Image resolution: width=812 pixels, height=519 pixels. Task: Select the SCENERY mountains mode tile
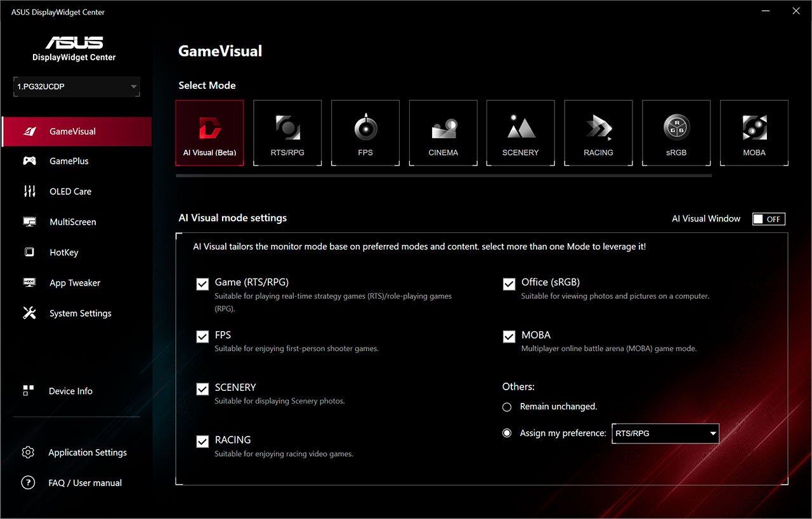click(x=520, y=133)
